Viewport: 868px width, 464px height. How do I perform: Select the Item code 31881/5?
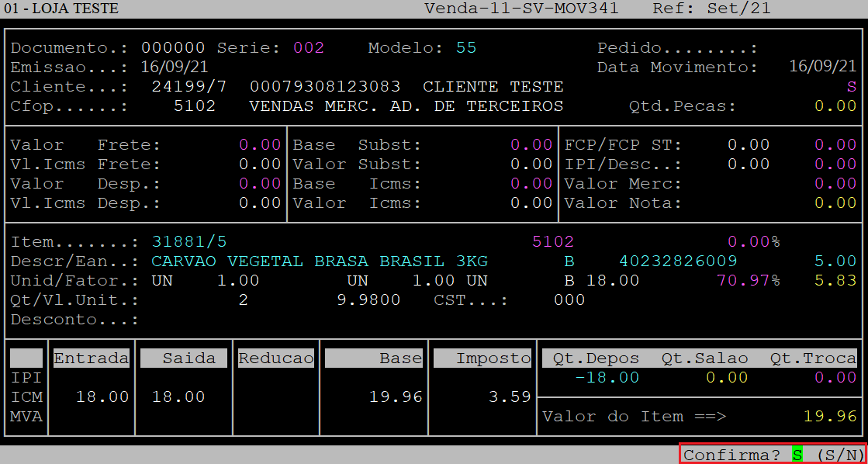[x=189, y=242]
